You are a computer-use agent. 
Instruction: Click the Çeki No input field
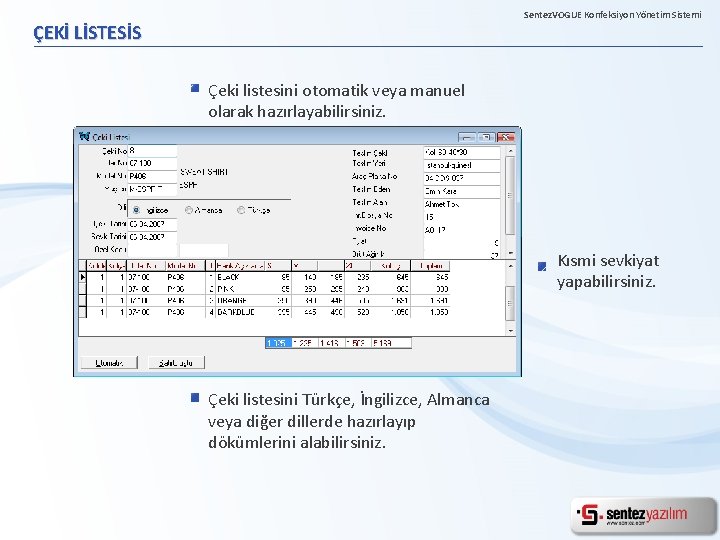click(152, 151)
